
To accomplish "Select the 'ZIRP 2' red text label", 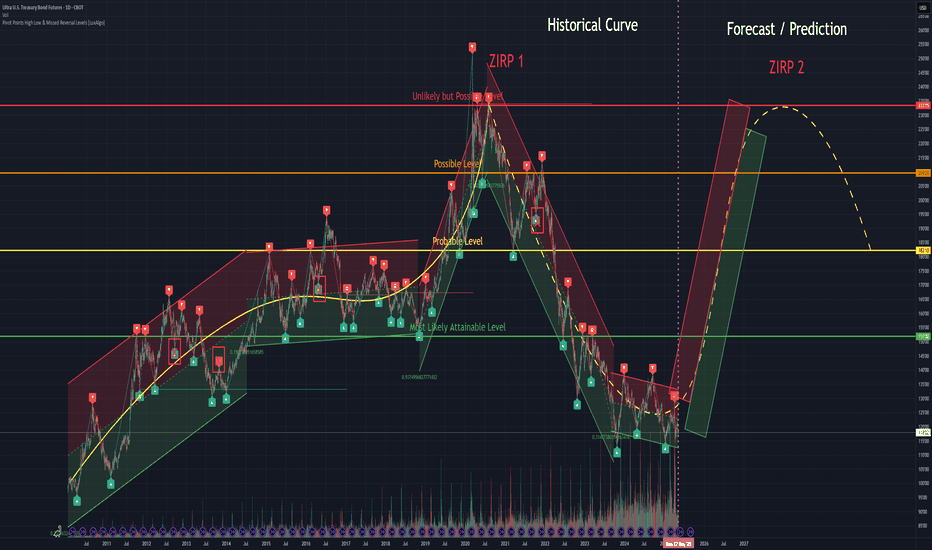I will tap(786, 67).
